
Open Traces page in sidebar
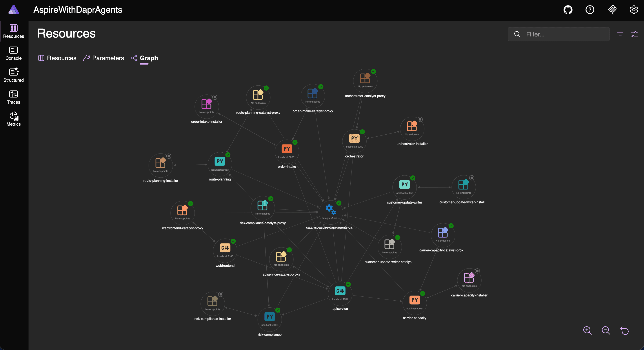point(13,97)
